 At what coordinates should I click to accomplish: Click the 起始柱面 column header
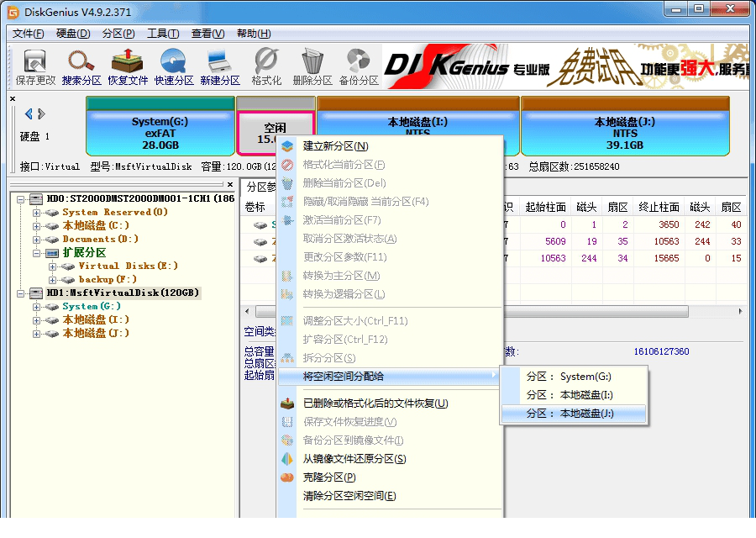click(545, 208)
